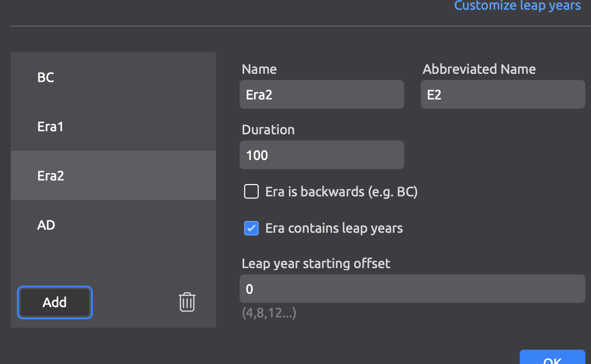Viewport: 591px width, 364px height.
Task: Select the AD era in list
Action: point(113,225)
